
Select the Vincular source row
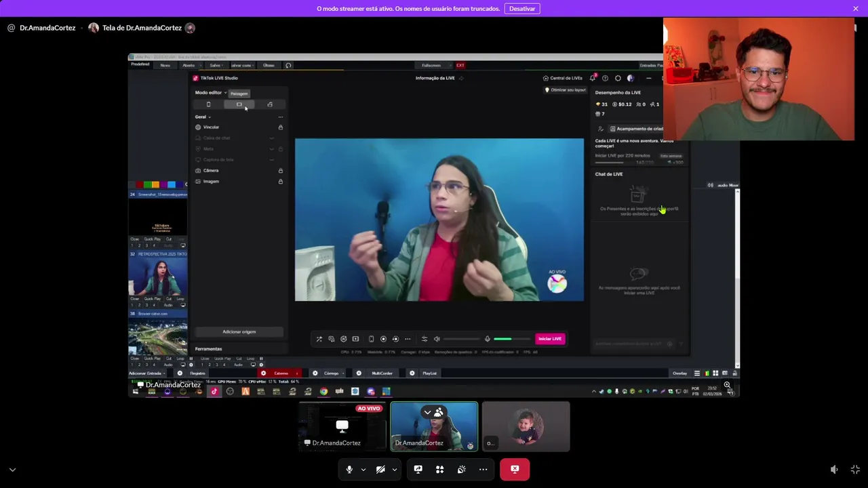[x=239, y=127]
